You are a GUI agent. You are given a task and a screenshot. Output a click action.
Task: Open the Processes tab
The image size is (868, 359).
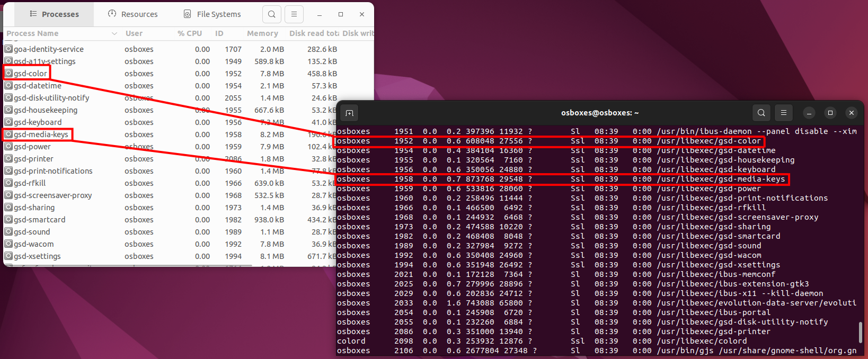[x=54, y=14]
